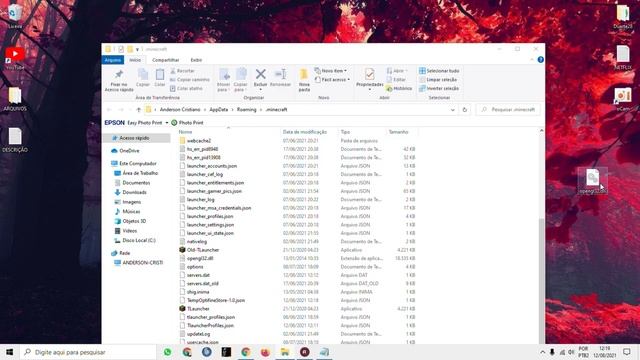Sort by the Tamanho column header

(x=402, y=132)
